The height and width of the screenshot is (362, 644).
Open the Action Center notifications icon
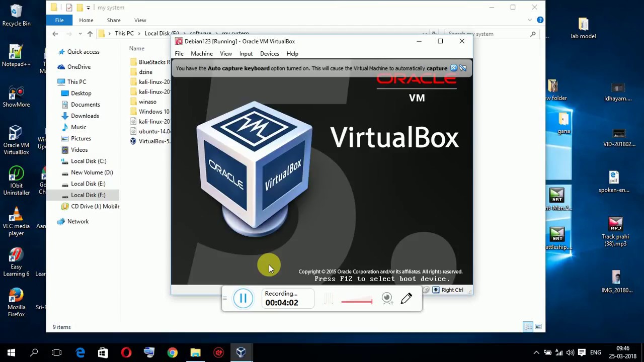pos(582,352)
